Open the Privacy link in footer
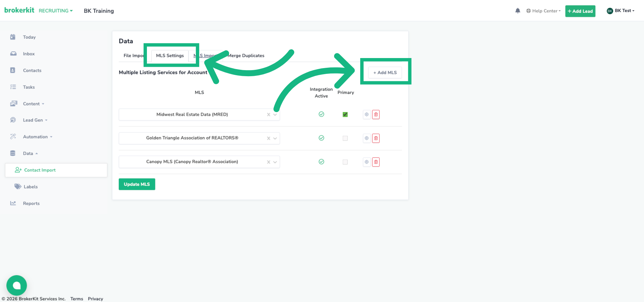Viewport: 644px width, 302px height. point(95,299)
